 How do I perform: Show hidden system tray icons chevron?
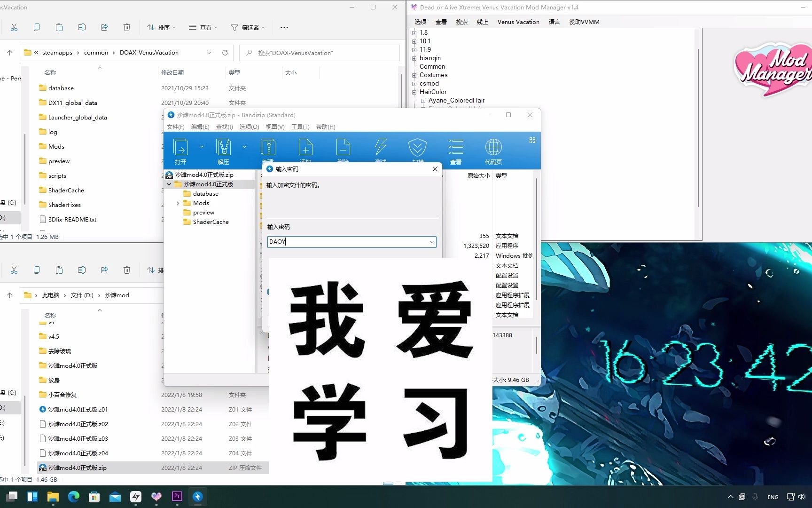click(730, 497)
